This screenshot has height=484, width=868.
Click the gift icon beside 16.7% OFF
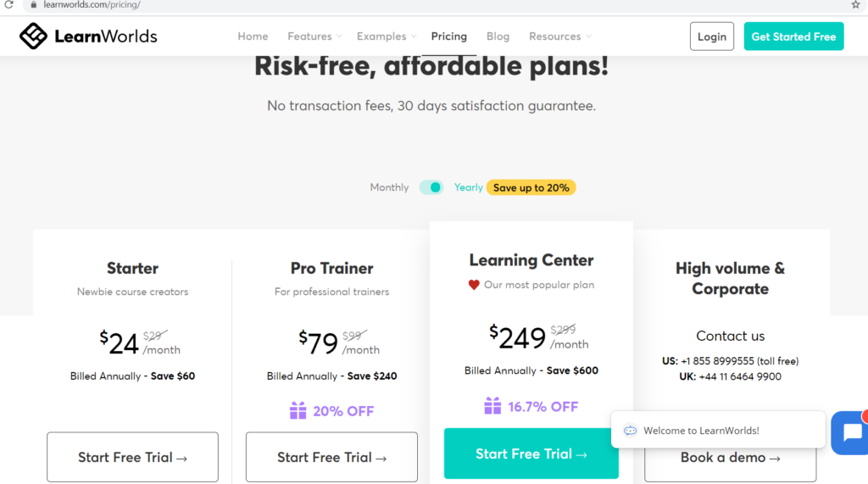(492, 406)
